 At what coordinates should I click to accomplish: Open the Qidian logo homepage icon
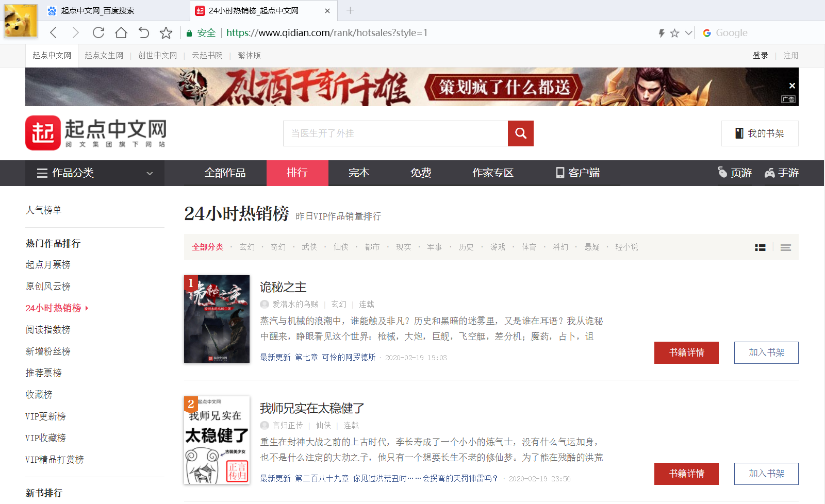44,133
